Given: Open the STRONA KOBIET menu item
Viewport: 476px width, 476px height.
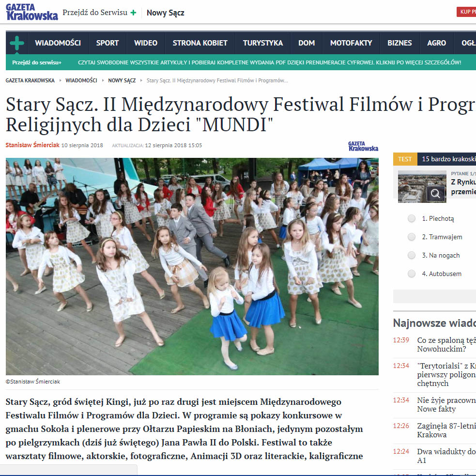Looking at the screenshot, I should [200, 43].
